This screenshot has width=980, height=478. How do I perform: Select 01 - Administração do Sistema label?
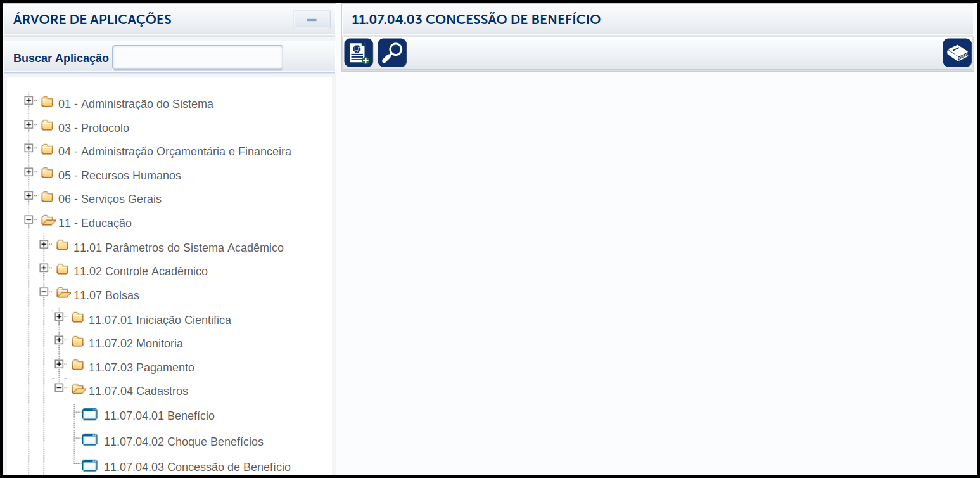click(136, 104)
